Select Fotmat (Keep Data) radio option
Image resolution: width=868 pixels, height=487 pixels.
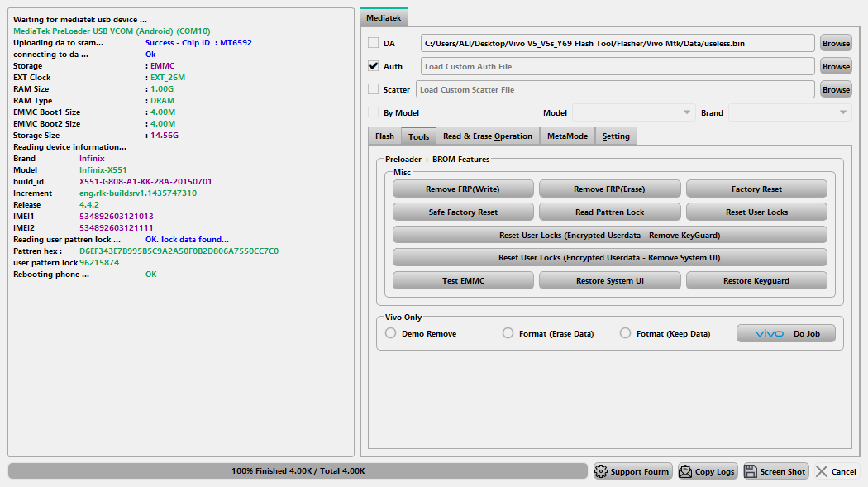tap(625, 333)
